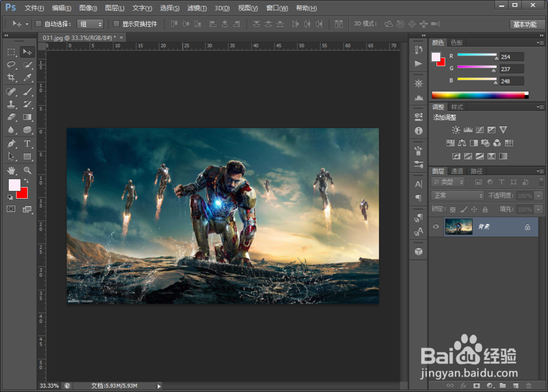Add Curves adjustment
The image size is (548, 392).
click(480, 130)
